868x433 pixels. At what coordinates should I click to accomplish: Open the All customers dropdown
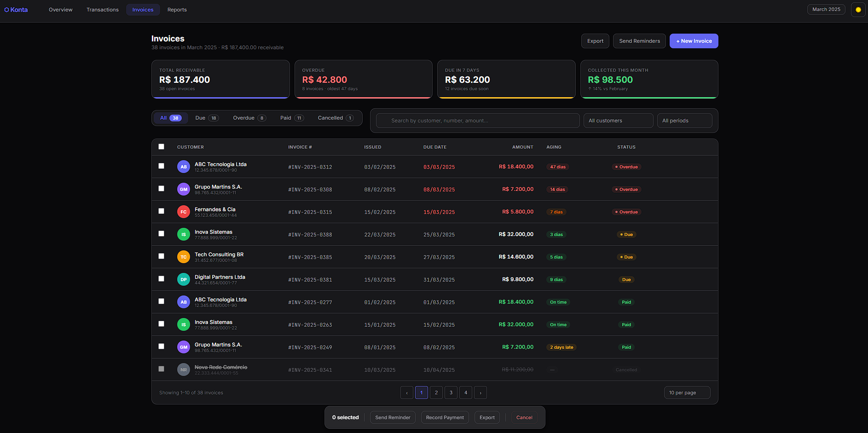[x=618, y=121]
